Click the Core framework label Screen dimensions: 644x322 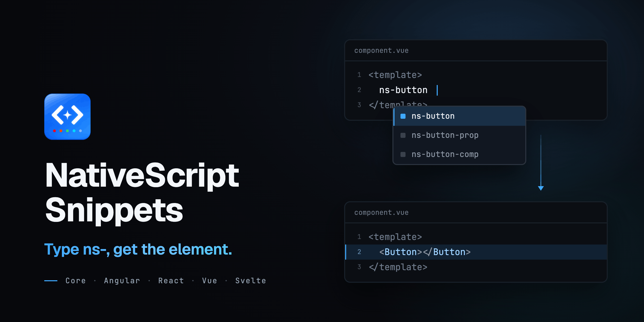[x=76, y=281]
